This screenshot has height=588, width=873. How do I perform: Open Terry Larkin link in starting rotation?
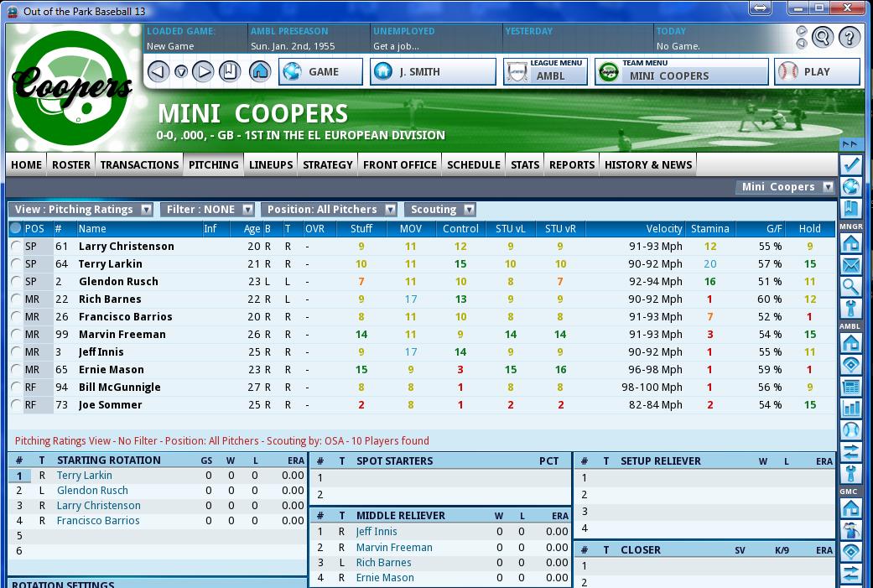(x=84, y=476)
